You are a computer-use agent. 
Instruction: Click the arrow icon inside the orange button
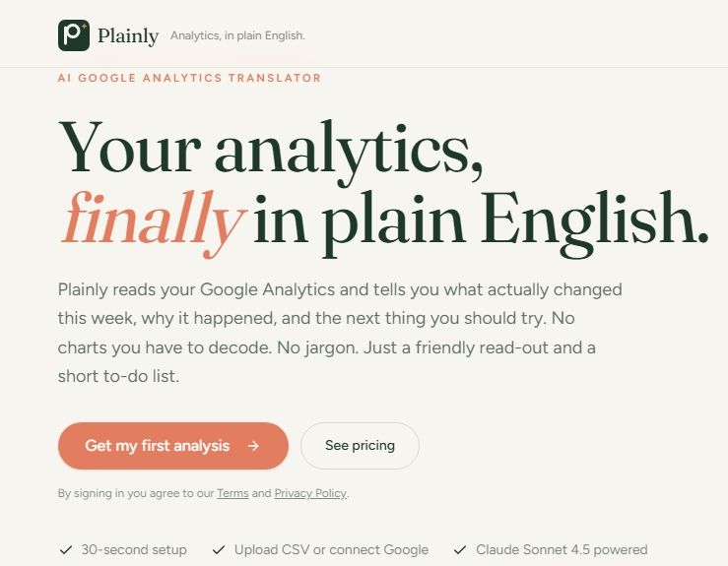click(x=253, y=446)
